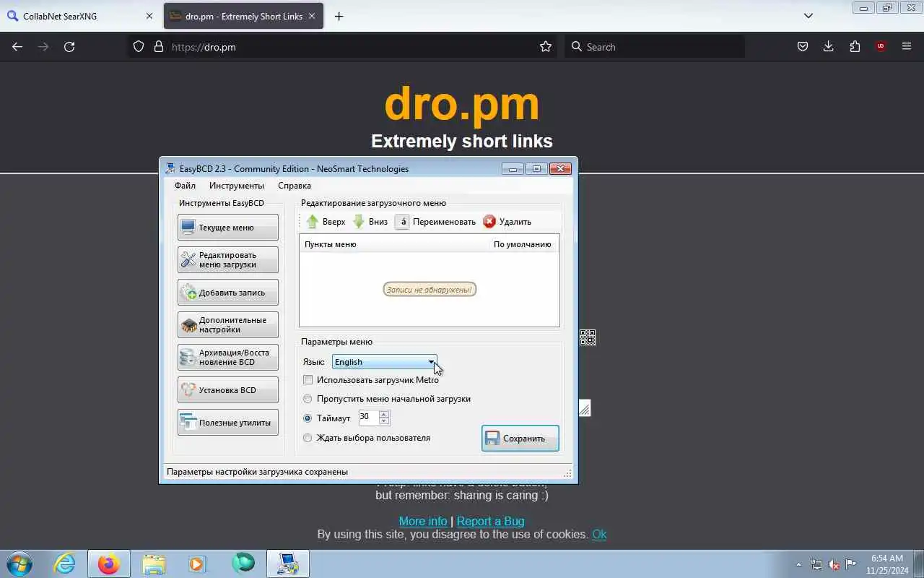Click the muted volume tray icon
Image resolution: width=924 pixels, height=578 pixels.
(x=834, y=564)
